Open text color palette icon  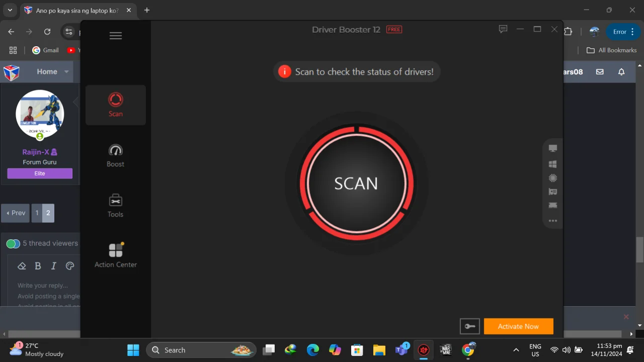coord(70,266)
